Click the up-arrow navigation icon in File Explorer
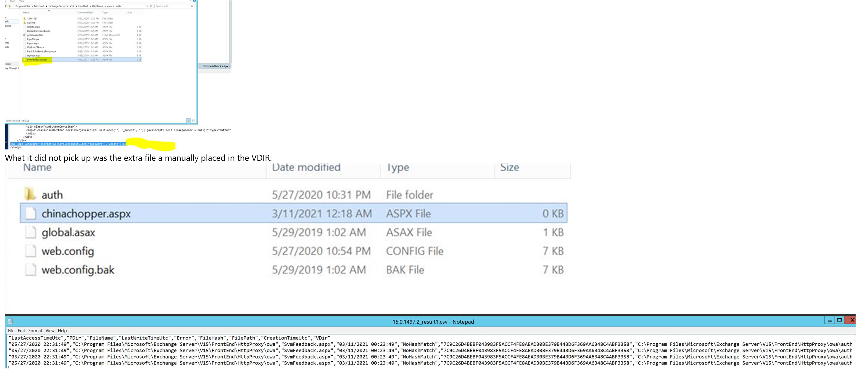This screenshot has height=379, width=868. pos(5,6)
